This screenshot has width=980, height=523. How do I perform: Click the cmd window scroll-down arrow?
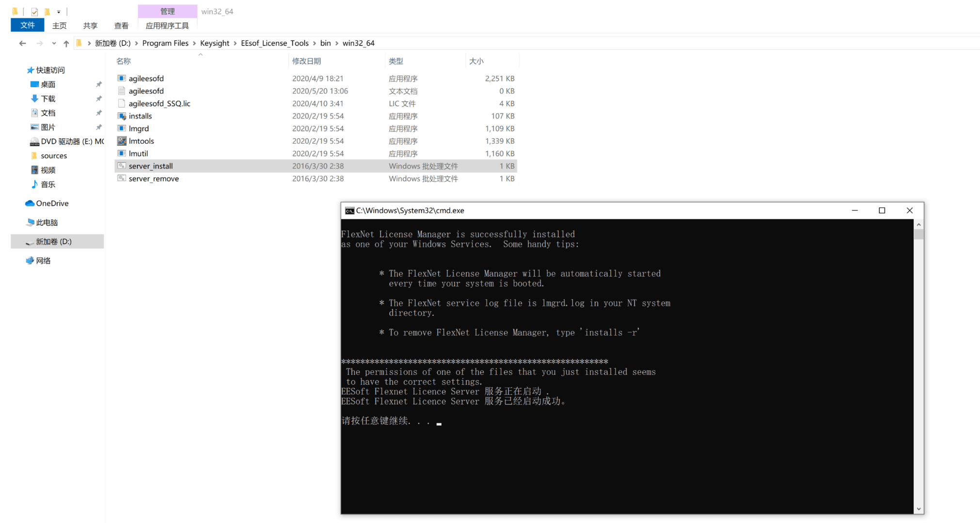point(918,509)
